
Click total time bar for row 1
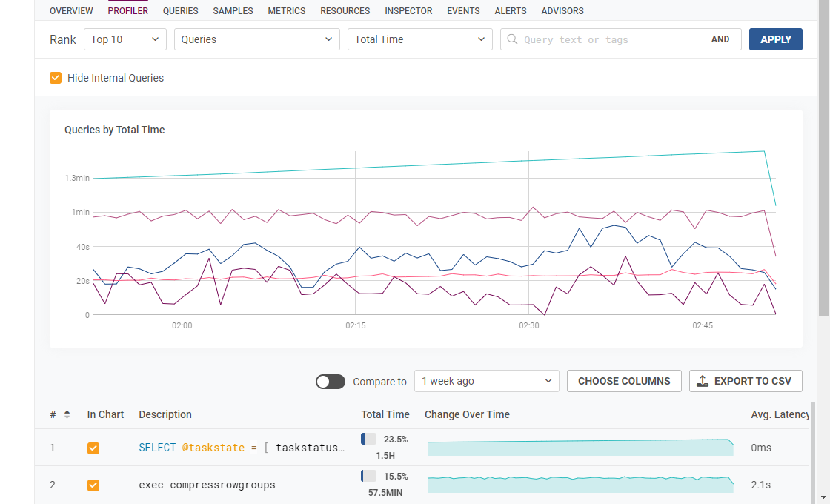coord(368,439)
